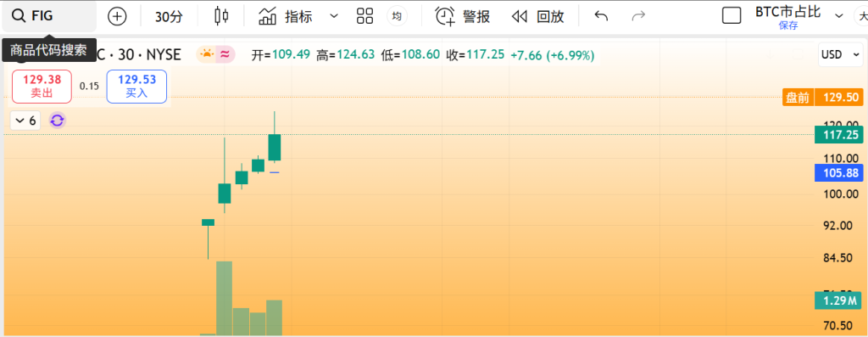868x337 pixels.
Task: Open the 指标 indicators dialog
Action: click(x=285, y=16)
